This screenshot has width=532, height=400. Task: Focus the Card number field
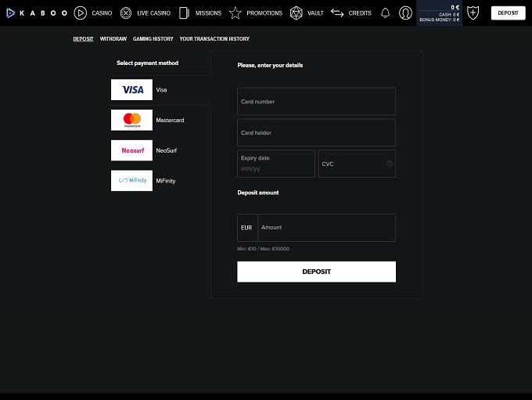pyautogui.click(x=316, y=102)
